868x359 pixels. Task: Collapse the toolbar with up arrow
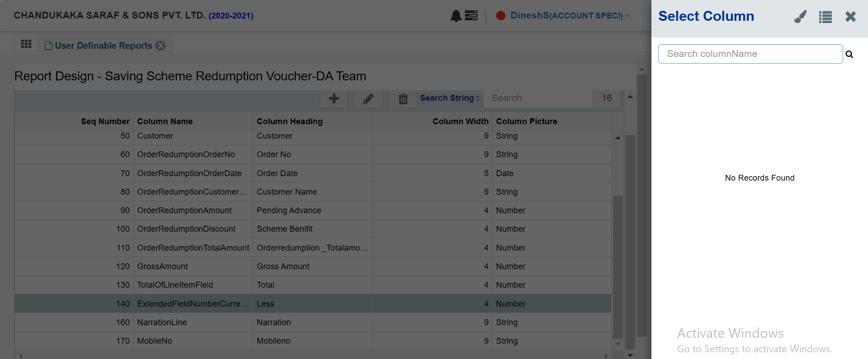click(630, 97)
